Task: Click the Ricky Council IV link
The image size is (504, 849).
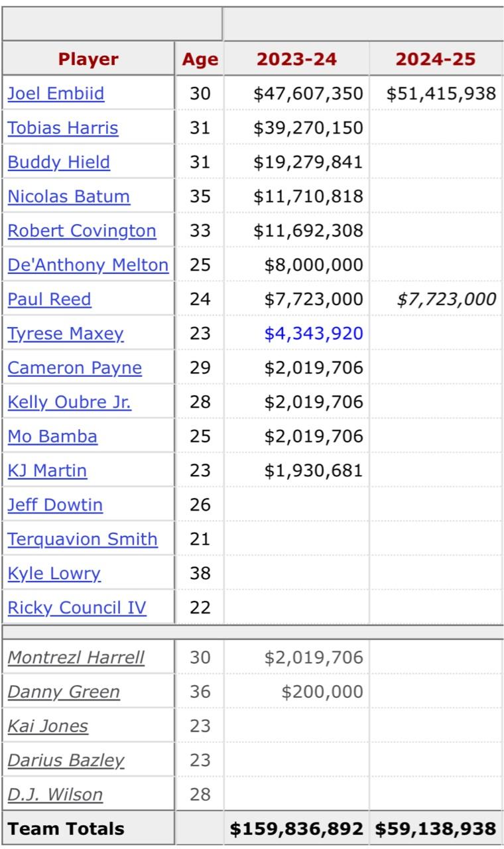Action: click(x=77, y=608)
